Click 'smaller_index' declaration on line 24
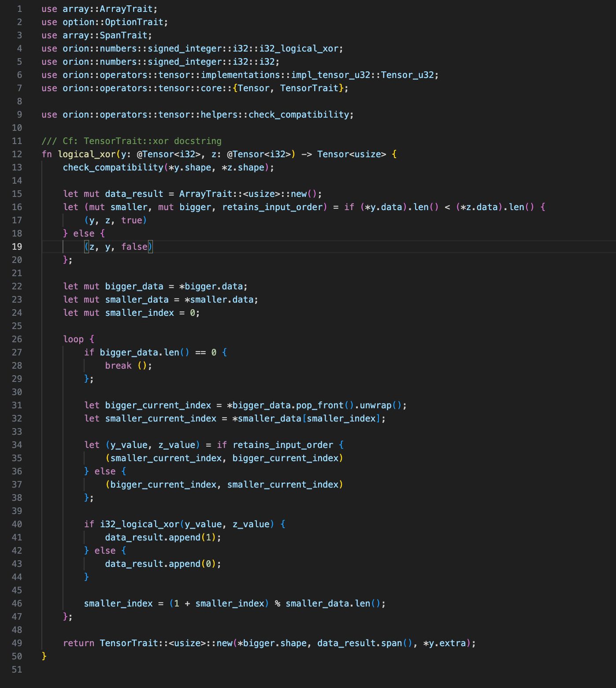This screenshot has height=688, width=616. [139, 313]
